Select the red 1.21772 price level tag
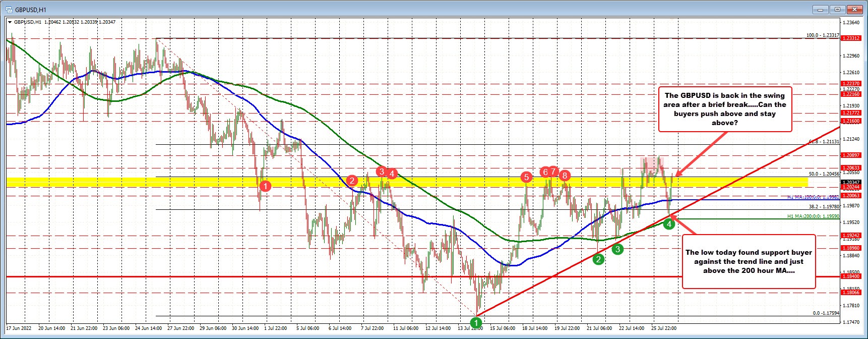 pos(851,113)
